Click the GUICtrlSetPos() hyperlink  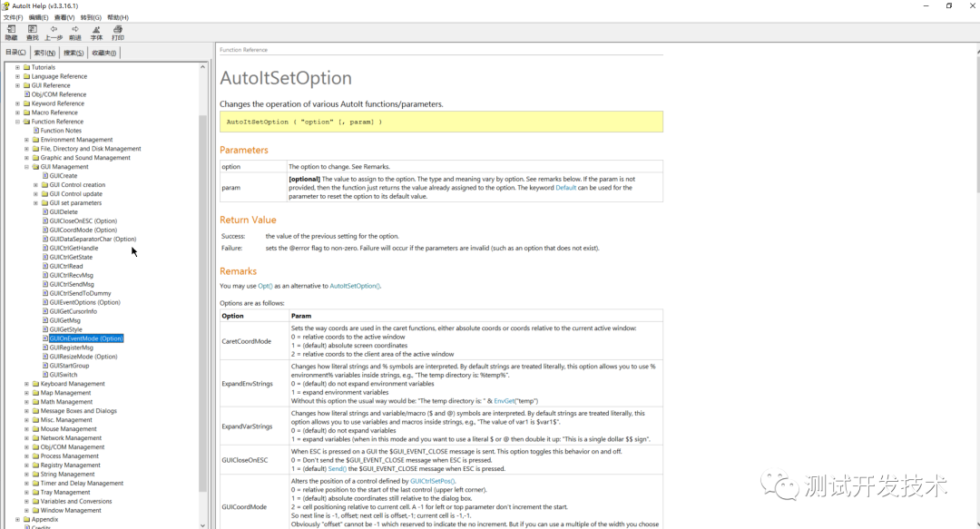coord(432,481)
